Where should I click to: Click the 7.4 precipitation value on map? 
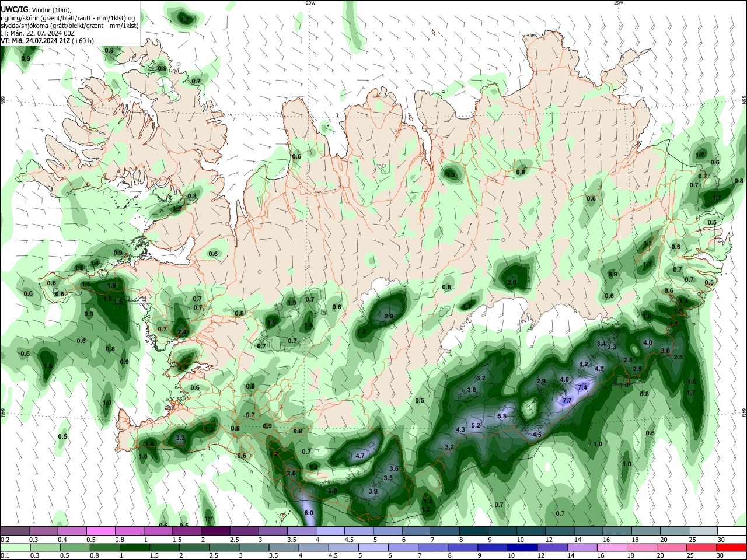(582, 387)
